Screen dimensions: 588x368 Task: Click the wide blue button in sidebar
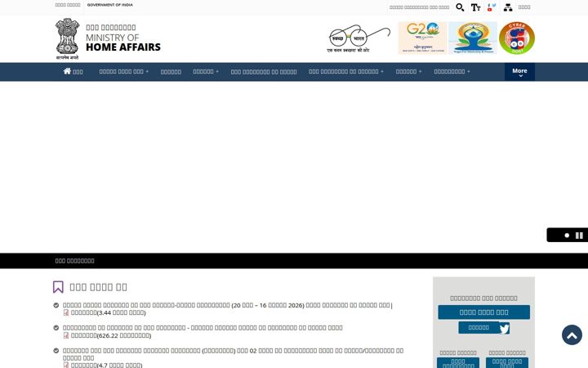pos(483,312)
